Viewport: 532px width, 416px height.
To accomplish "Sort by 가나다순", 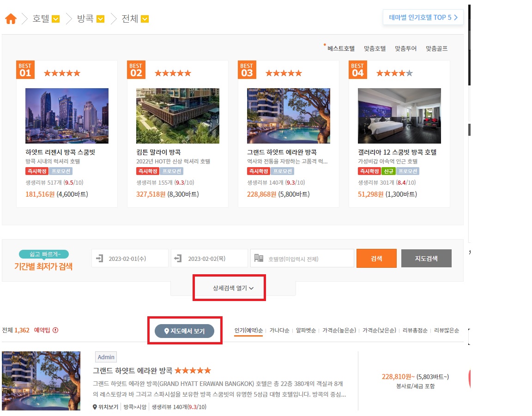I will [279, 331].
